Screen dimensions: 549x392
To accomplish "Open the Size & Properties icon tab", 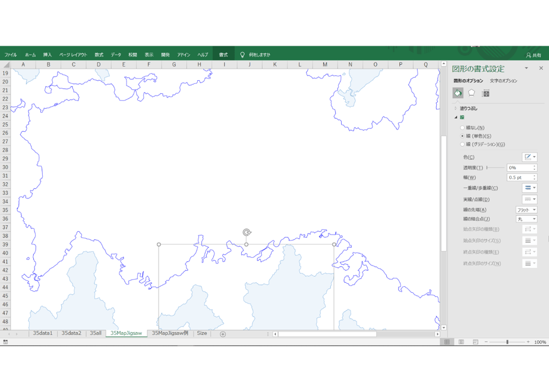I will click(485, 93).
